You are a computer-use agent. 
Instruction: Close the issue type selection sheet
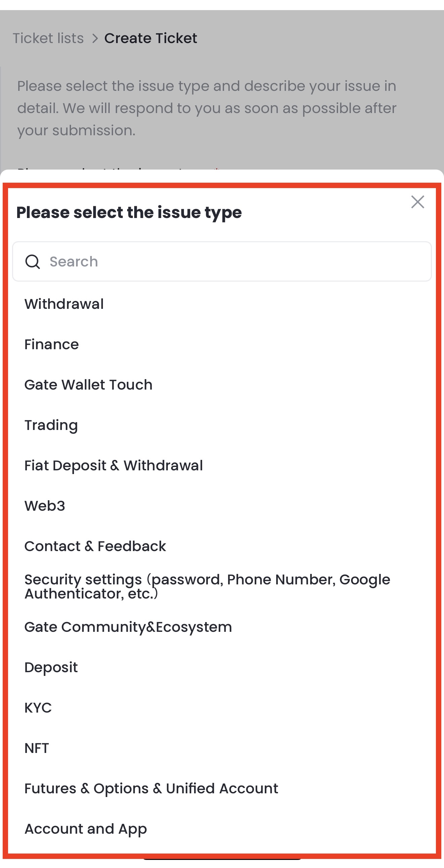pos(417,202)
